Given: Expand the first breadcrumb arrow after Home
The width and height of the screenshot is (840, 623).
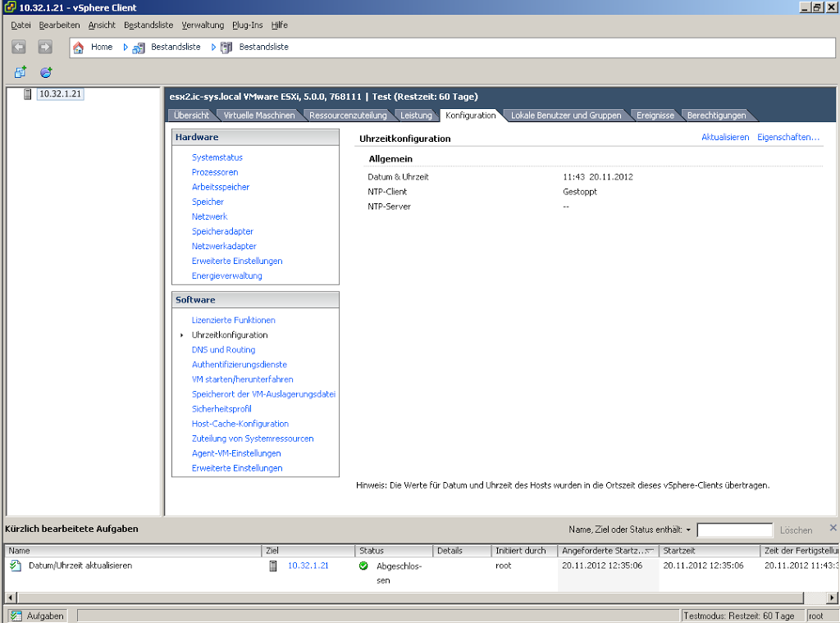Looking at the screenshot, I should point(126,48).
